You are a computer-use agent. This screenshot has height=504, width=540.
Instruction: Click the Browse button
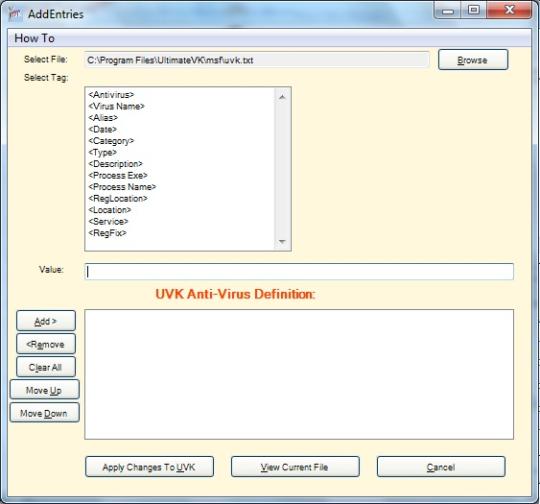point(473,60)
